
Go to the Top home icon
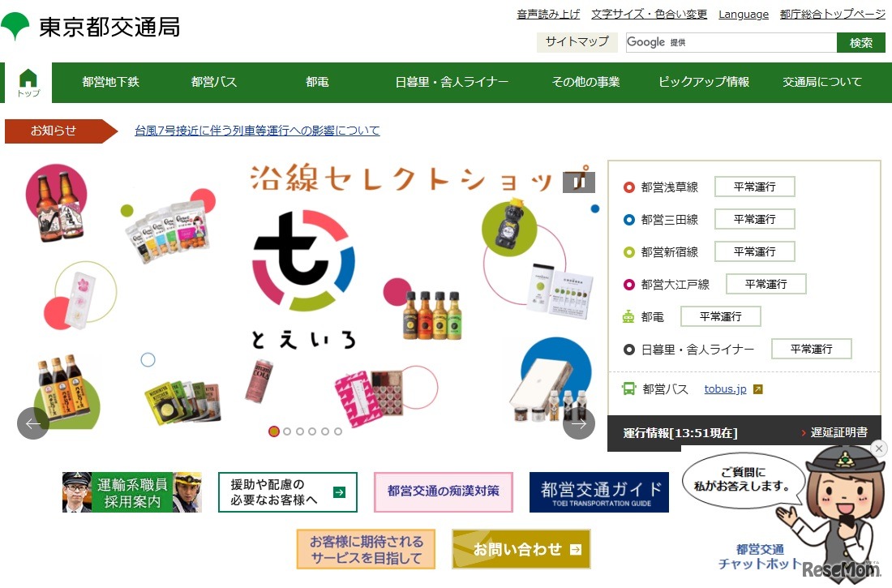click(x=28, y=83)
